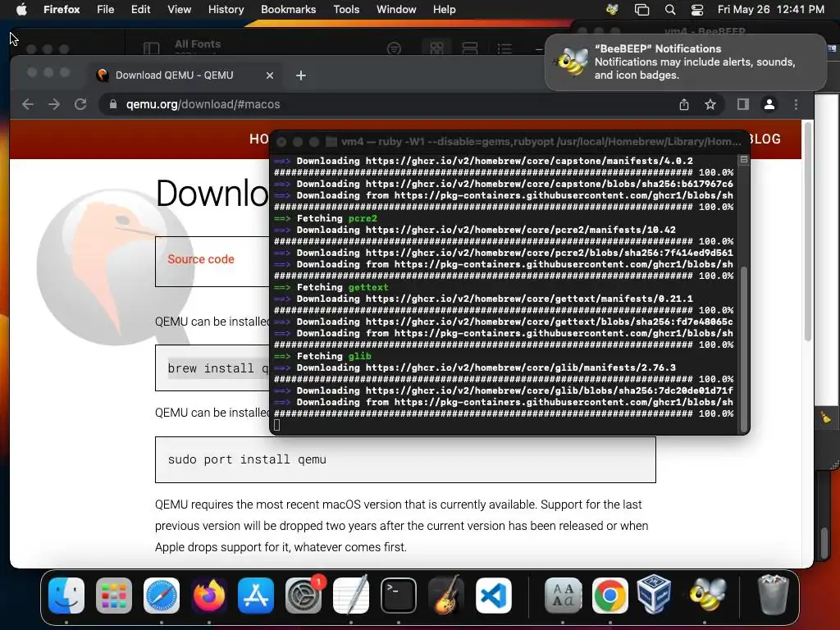Open the Apple menu
Image resolution: width=840 pixels, height=630 pixels.
pyautogui.click(x=21, y=9)
